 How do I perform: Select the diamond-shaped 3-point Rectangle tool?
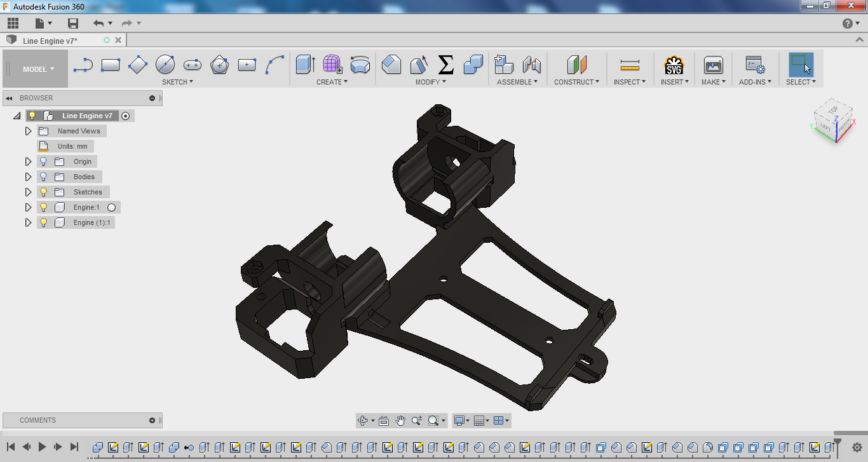point(138,65)
